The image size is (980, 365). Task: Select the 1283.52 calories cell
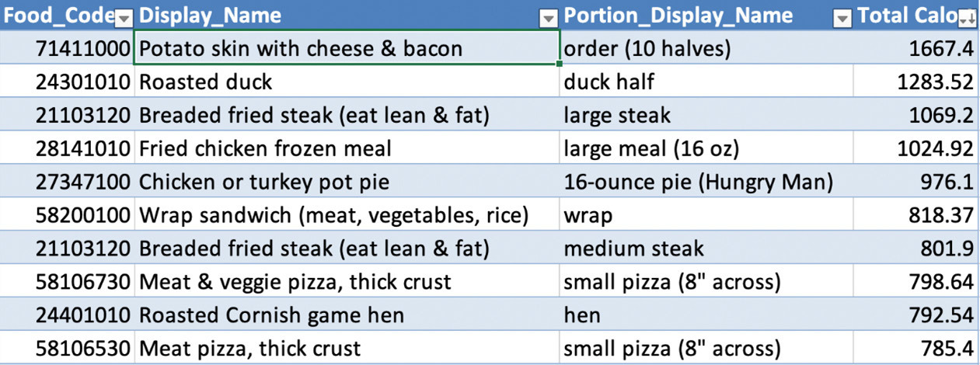coord(916,82)
